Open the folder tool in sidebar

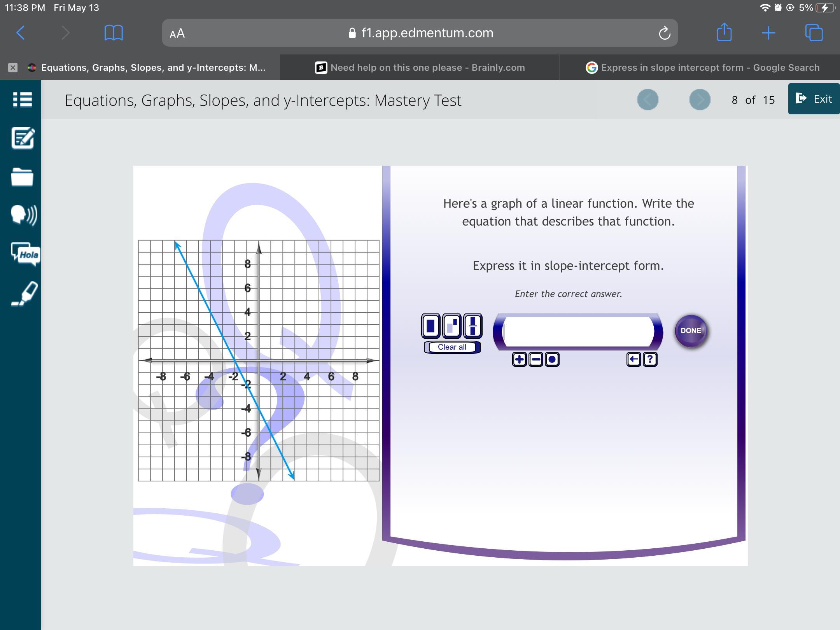(x=22, y=177)
